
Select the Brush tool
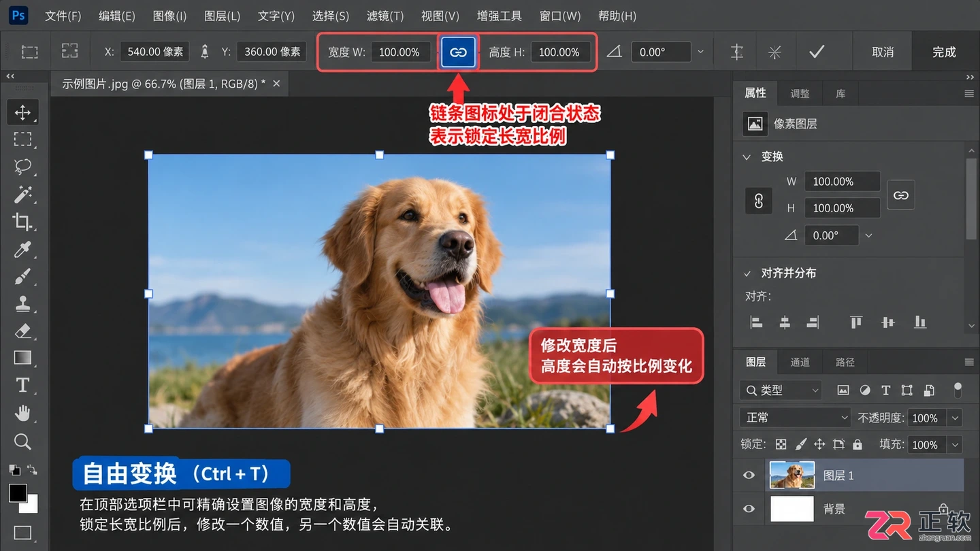22,276
